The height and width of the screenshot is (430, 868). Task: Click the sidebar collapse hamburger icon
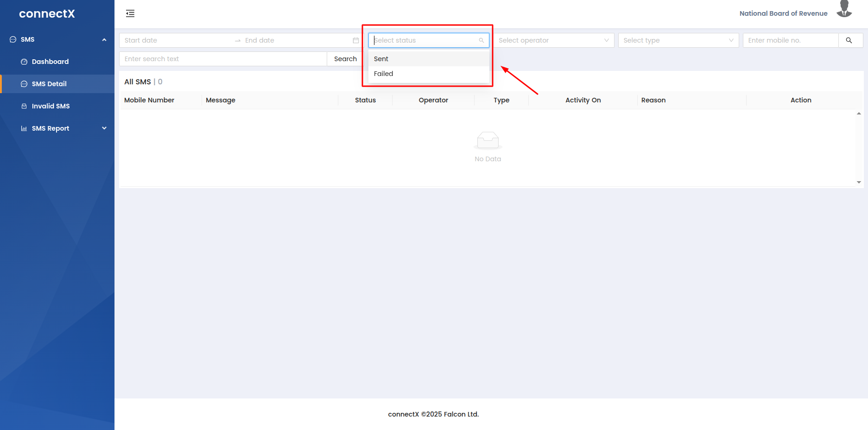130,13
